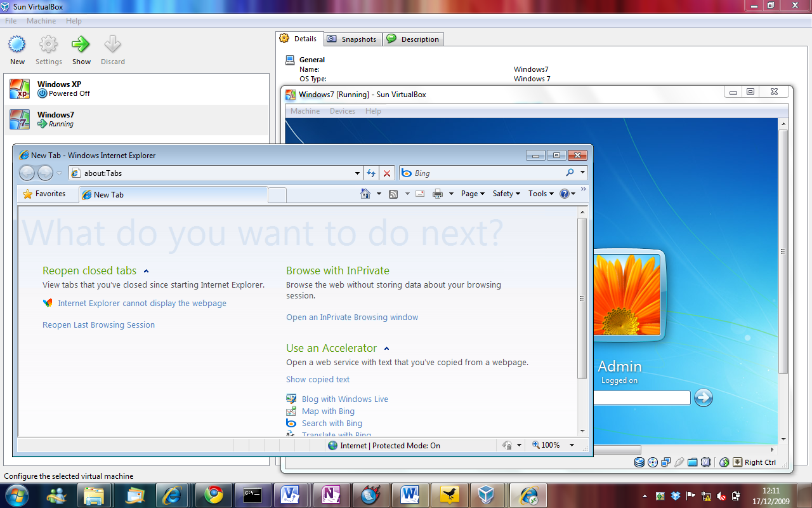This screenshot has height=508, width=812.
Task: Click the Internet Protected Mode status globe
Action: pos(332,446)
